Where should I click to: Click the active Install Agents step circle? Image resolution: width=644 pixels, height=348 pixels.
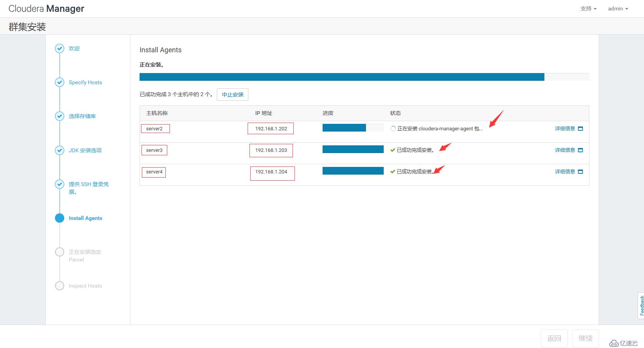[x=60, y=218]
